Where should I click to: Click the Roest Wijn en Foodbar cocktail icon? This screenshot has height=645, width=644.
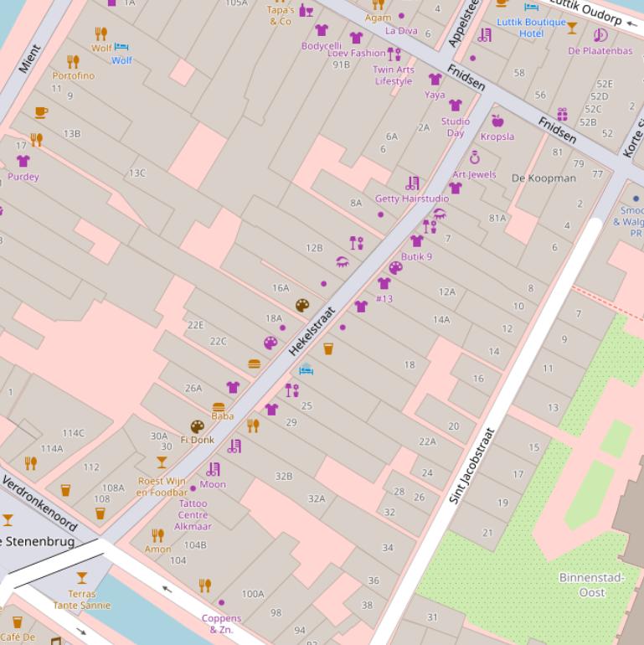(162, 462)
